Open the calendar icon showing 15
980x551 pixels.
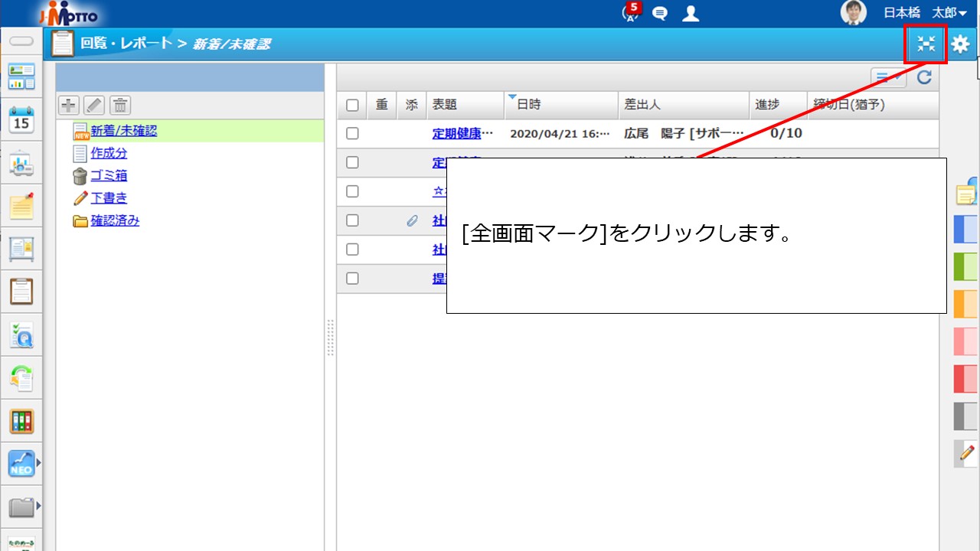tap(21, 120)
